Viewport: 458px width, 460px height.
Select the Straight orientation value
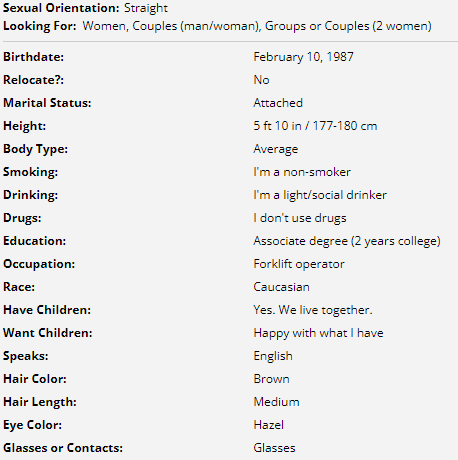coord(146,8)
